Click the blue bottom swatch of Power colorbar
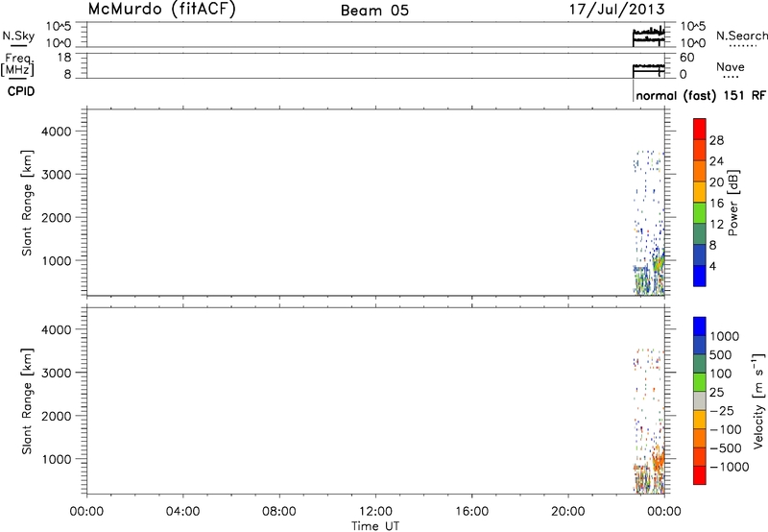The height and width of the screenshot is (532, 768). click(700, 276)
